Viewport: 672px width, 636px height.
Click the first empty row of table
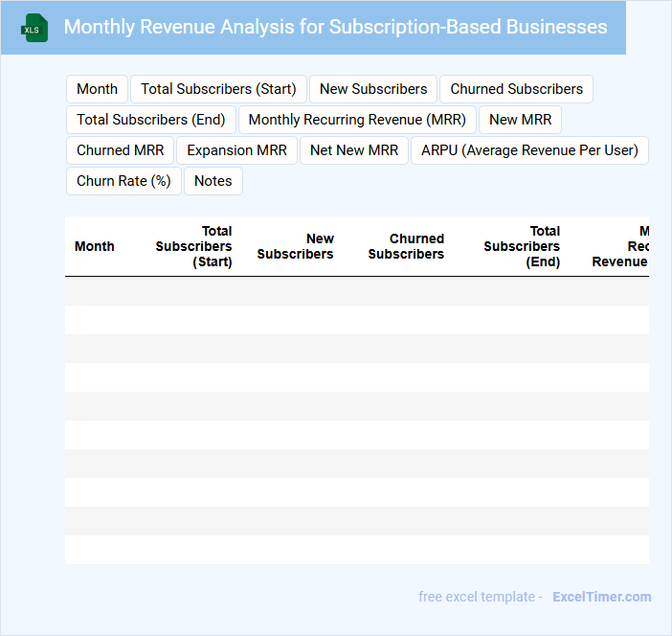click(356, 291)
